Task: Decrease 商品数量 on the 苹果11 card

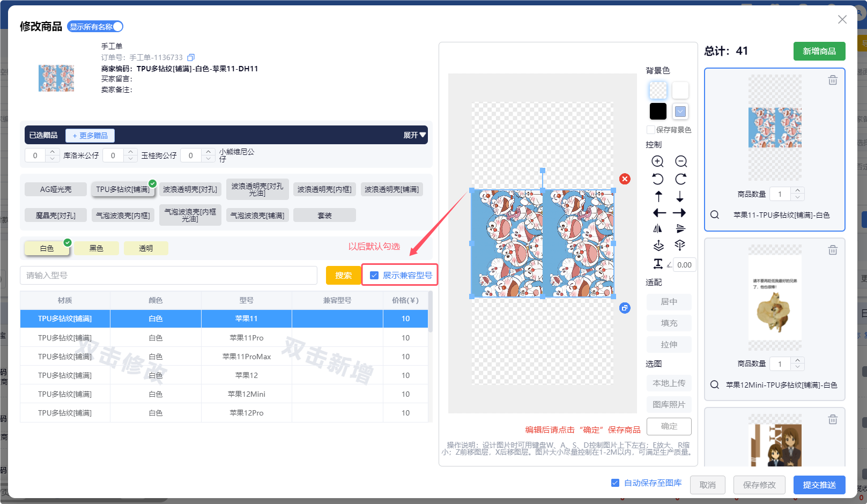Action: pos(798,197)
